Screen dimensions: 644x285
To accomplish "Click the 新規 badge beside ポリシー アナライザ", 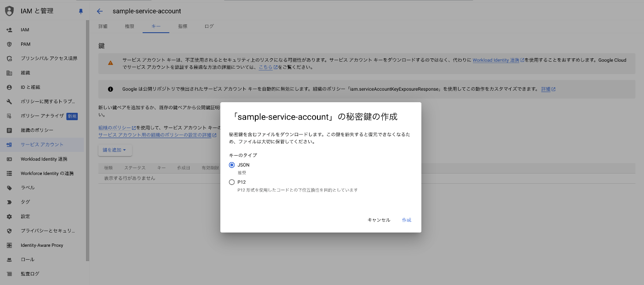I will [72, 116].
